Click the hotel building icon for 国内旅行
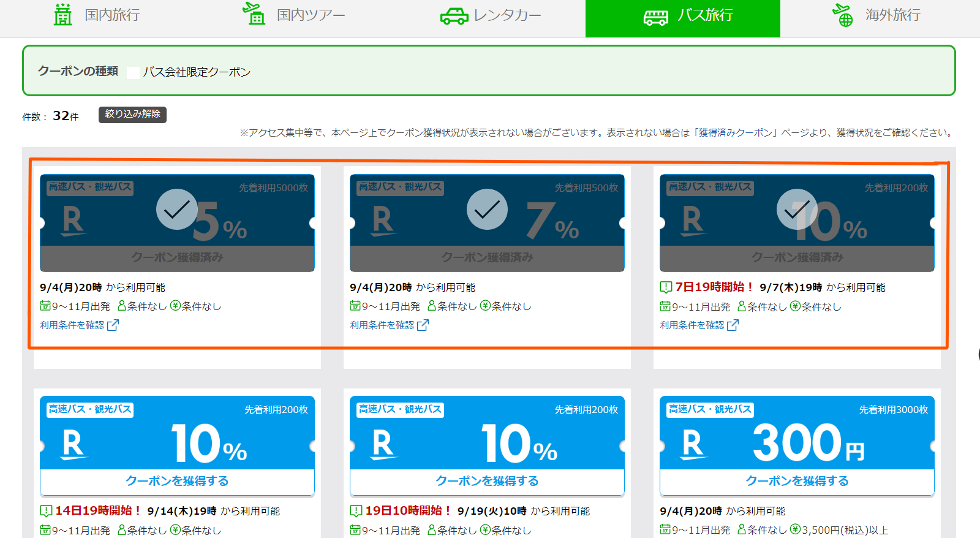The width and height of the screenshot is (980, 538). [62, 15]
